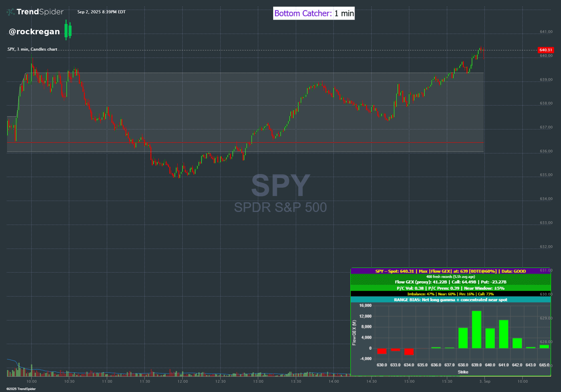561x392 pixels.
Task: Click the RANGE BIAS net long gamma banner
Action: point(451,300)
